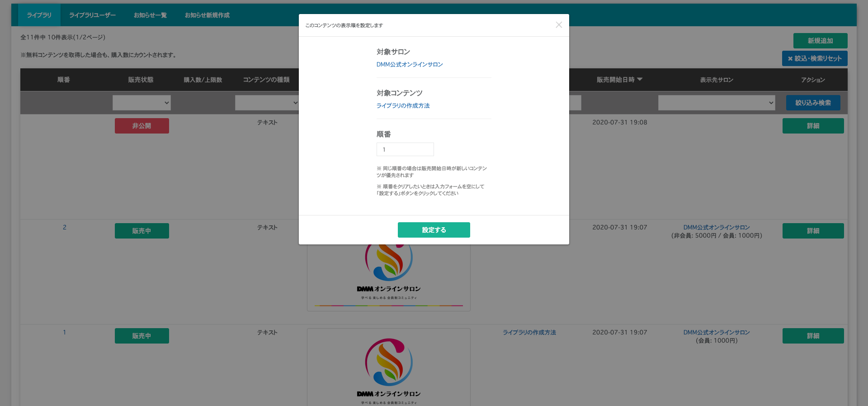This screenshot has width=868, height=406.
Task: Switch to the ライブラリユーザー tab
Action: tap(92, 15)
